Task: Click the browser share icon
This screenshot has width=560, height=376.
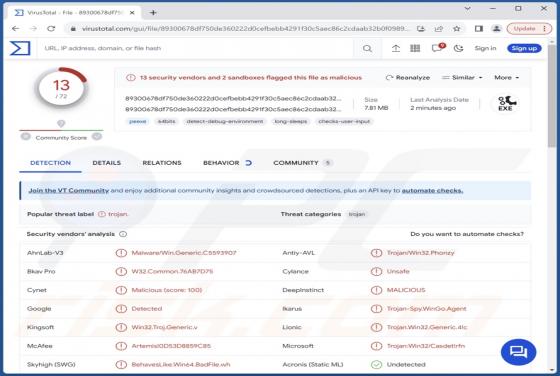Action: click(439, 29)
